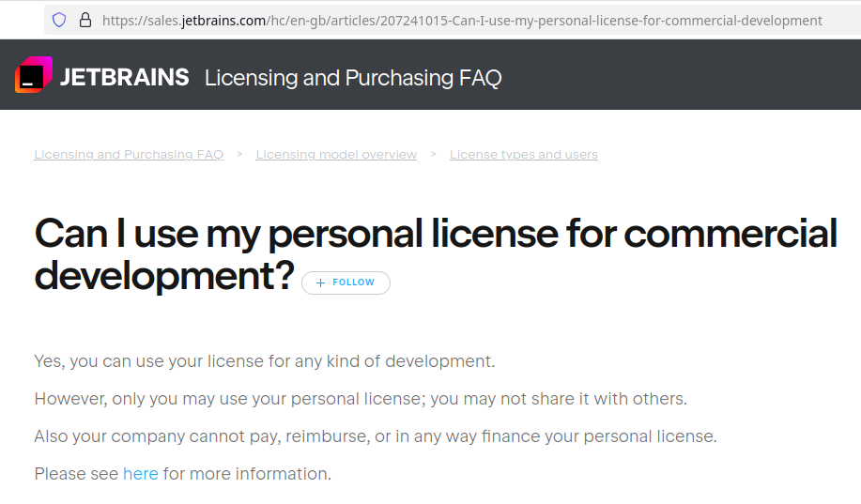
Task: Click the article heading's first line
Action: (x=436, y=234)
